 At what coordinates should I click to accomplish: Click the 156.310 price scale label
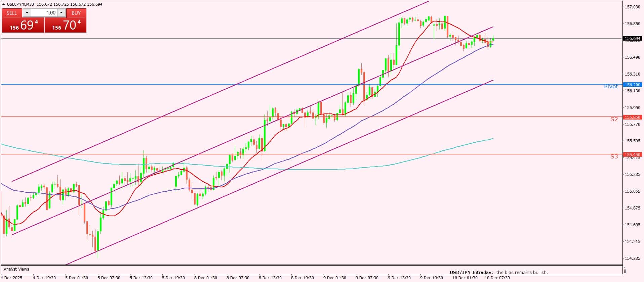click(x=632, y=74)
